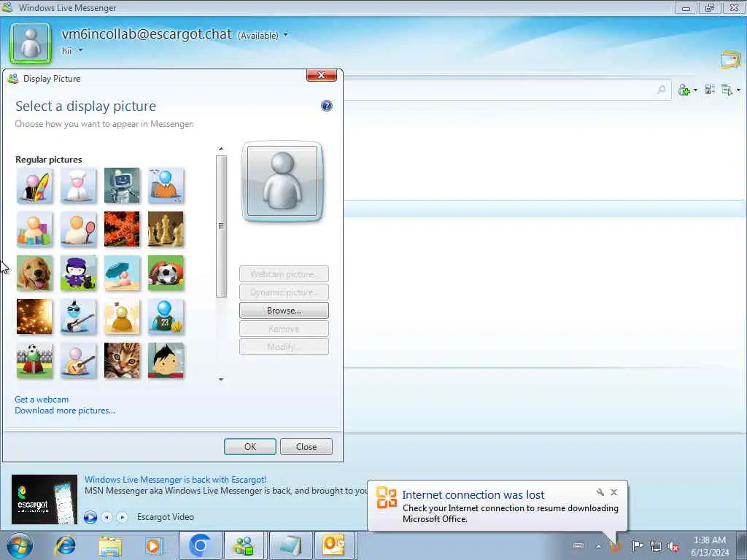Viewport: 747px width, 560px height.
Task: Select the electric guitar rocker picture
Action: coord(78,316)
